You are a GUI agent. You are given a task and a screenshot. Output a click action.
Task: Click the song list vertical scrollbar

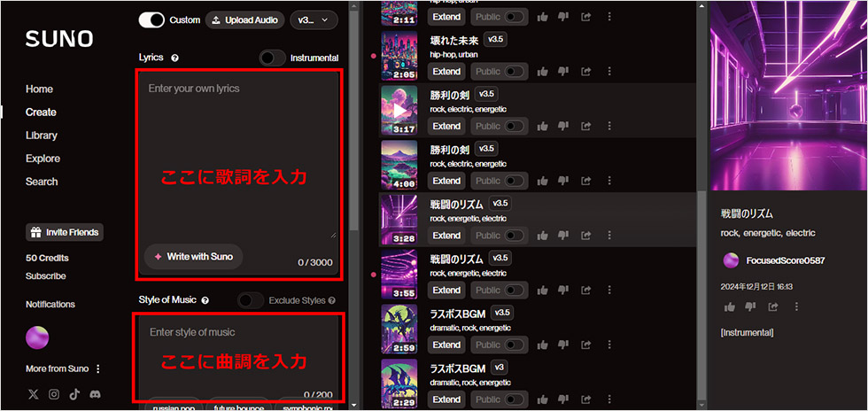point(701,205)
